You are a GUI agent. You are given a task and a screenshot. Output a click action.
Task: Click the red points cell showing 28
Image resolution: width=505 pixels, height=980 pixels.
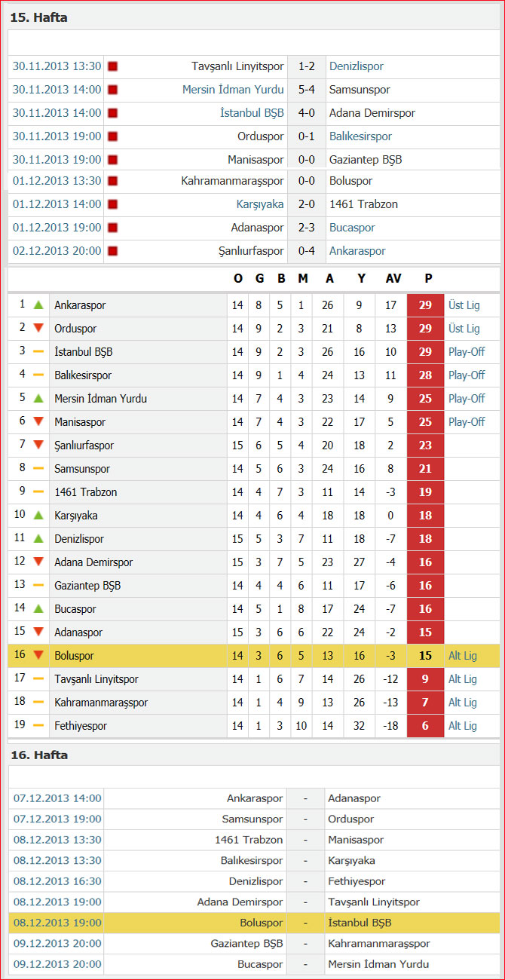pyautogui.click(x=425, y=375)
